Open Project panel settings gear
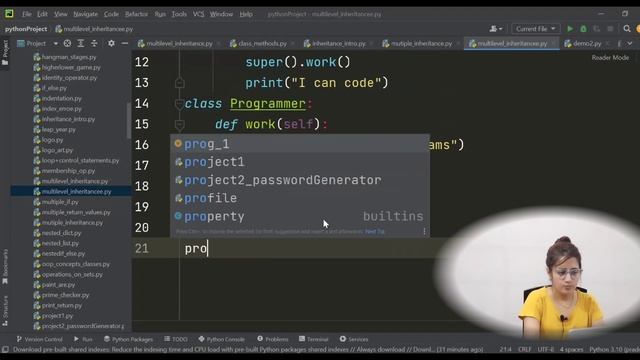This screenshot has height=360, width=640. [x=111, y=43]
